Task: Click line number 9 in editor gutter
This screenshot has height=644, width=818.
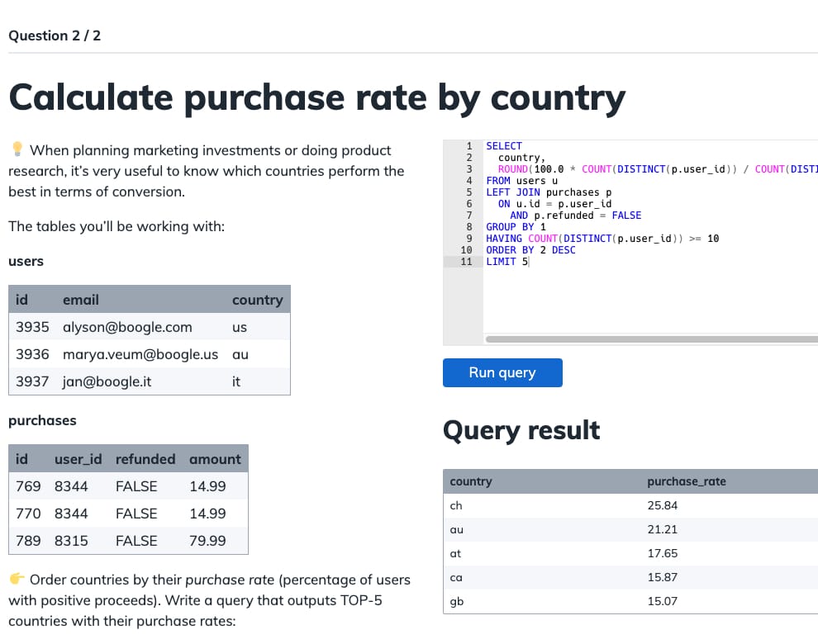Action: (468, 239)
